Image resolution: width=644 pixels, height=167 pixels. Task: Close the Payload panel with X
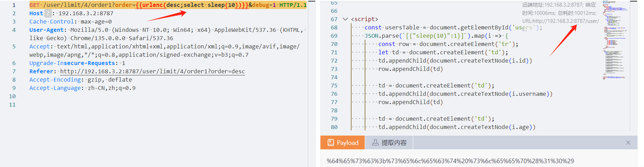click(x=628, y=143)
